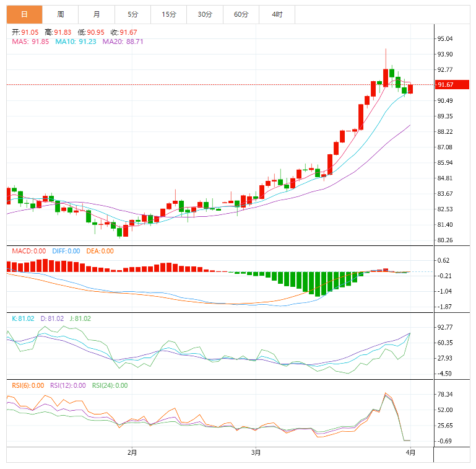Click the -4.50 KDJ axis label
This screenshot has height=469, width=476.
coord(444,374)
